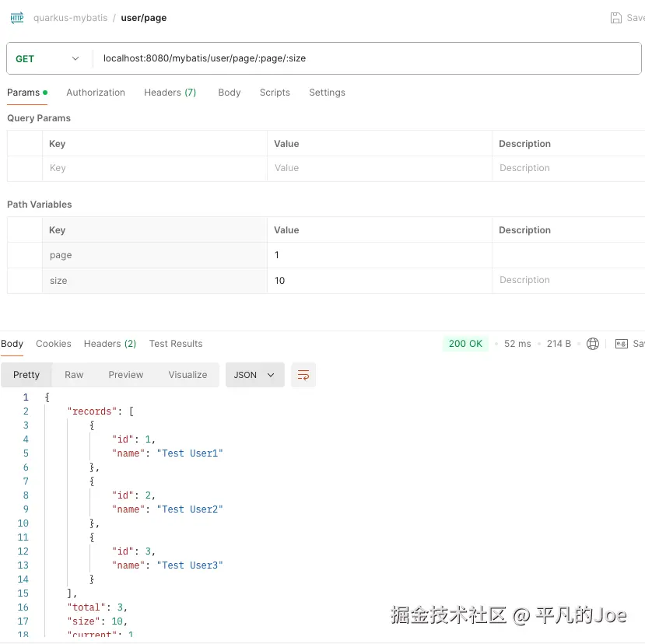Screen dimensions: 645x644
Task: Open the request Headers (7) tab
Action: click(170, 93)
